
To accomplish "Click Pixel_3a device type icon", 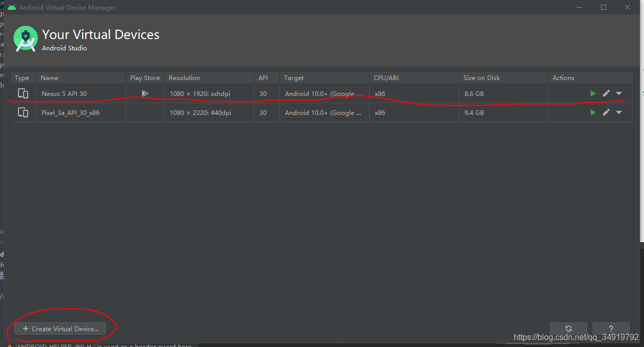I will pyautogui.click(x=23, y=112).
